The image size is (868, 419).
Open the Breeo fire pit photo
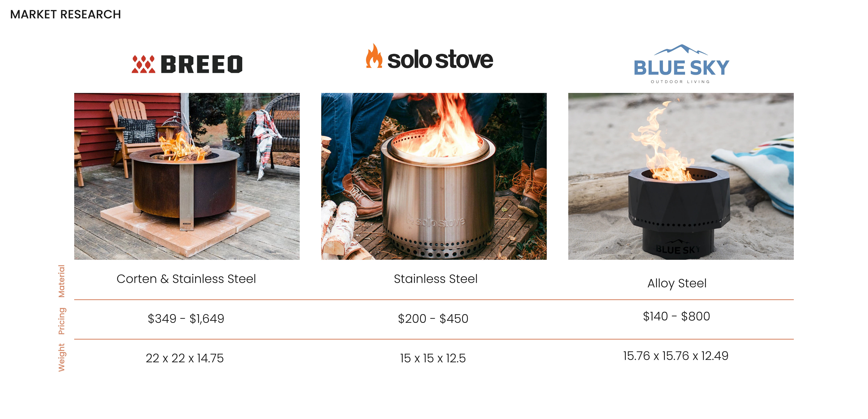(x=187, y=176)
